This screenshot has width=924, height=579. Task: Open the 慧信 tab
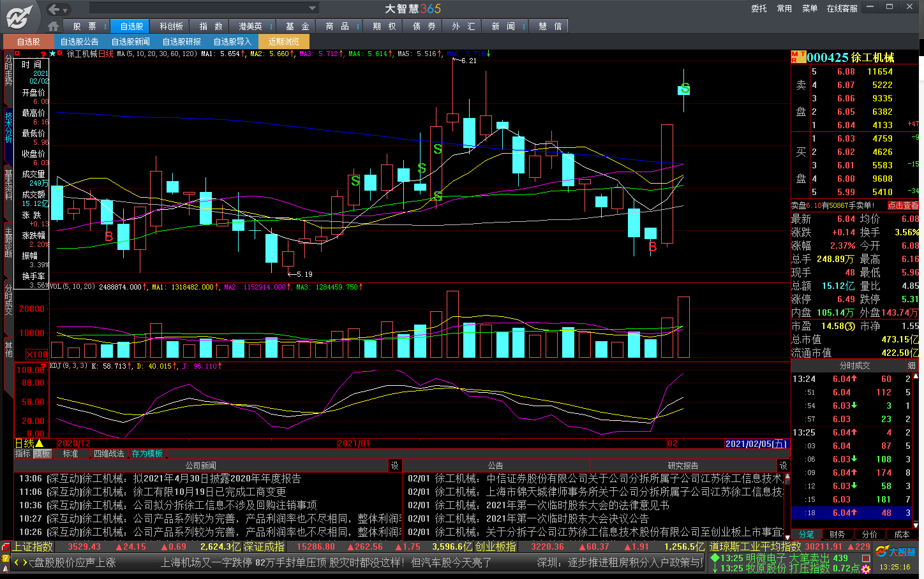coord(549,26)
